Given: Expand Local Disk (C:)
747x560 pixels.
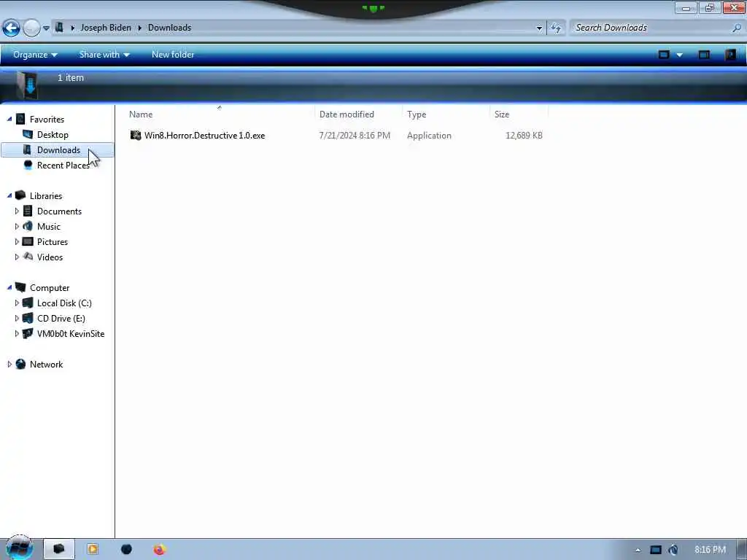Looking at the screenshot, I should click(17, 303).
